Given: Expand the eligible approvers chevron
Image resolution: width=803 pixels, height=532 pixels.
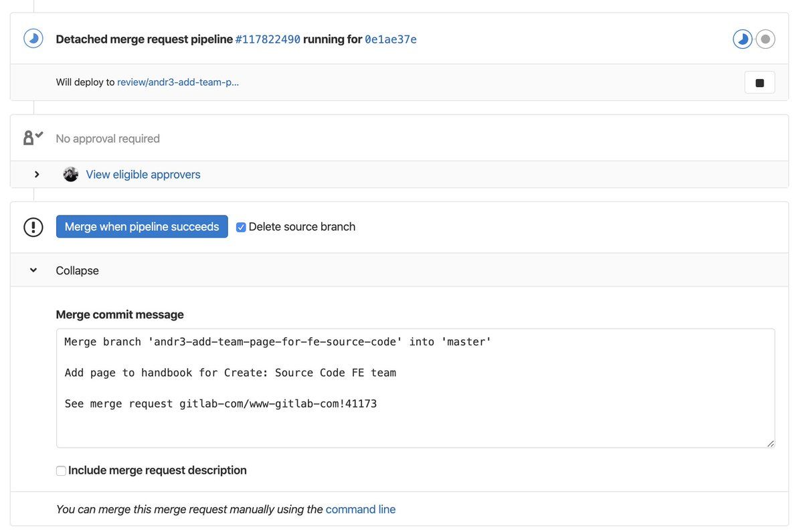Looking at the screenshot, I should pos(37,175).
